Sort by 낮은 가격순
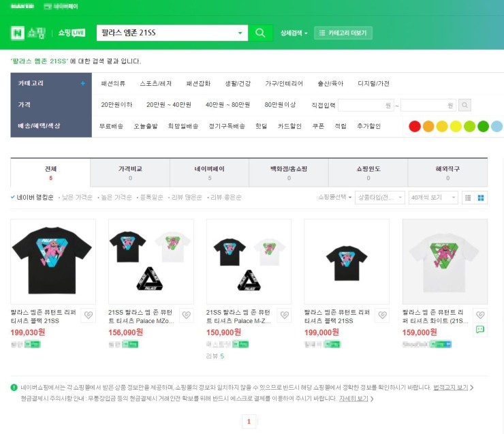The image size is (504, 434). [x=77, y=198]
